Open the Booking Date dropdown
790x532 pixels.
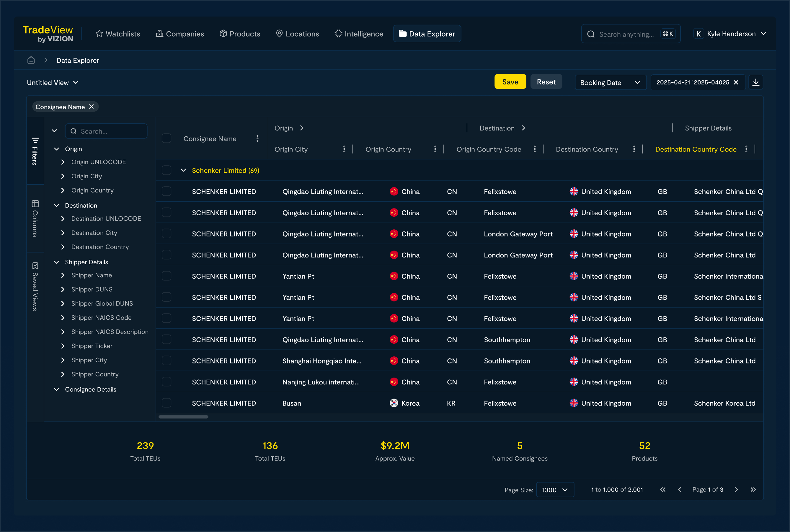tap(610, 82)
